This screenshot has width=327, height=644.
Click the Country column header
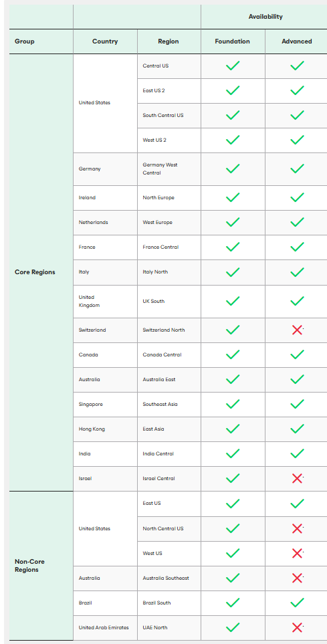pos(105,41)
